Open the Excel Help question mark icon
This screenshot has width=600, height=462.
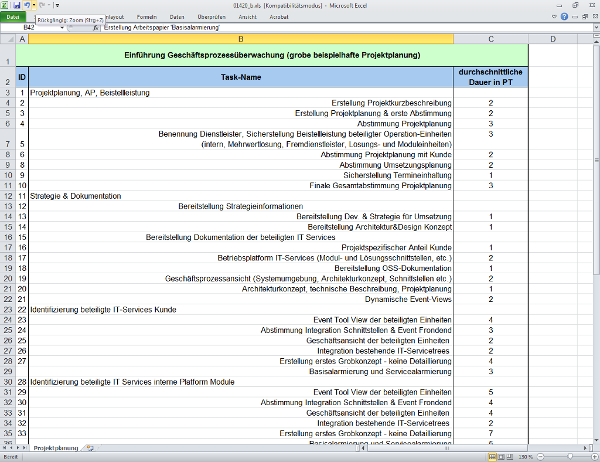[565, 17]
